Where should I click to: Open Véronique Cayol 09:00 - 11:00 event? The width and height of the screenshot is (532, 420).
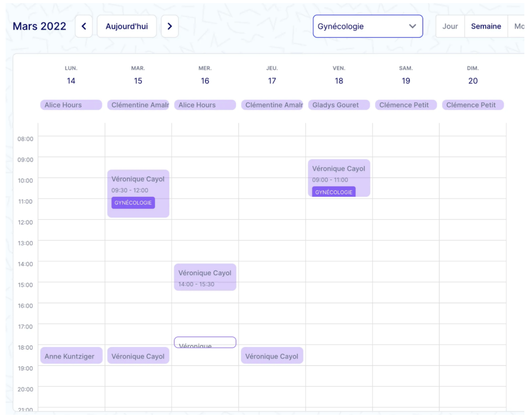point(339,178)
